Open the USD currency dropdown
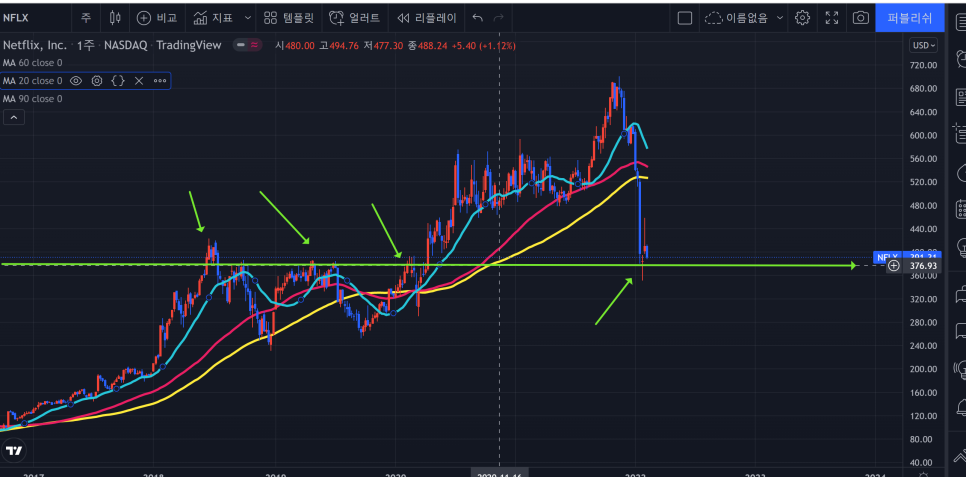 [x=923, y=46]
